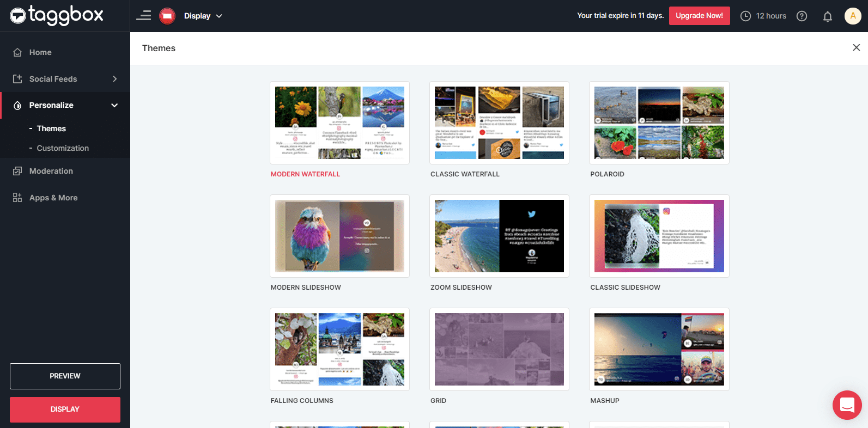This screenshot has height=428, width=868.
Task: Close the Themes panel
Action: (856, 48)
